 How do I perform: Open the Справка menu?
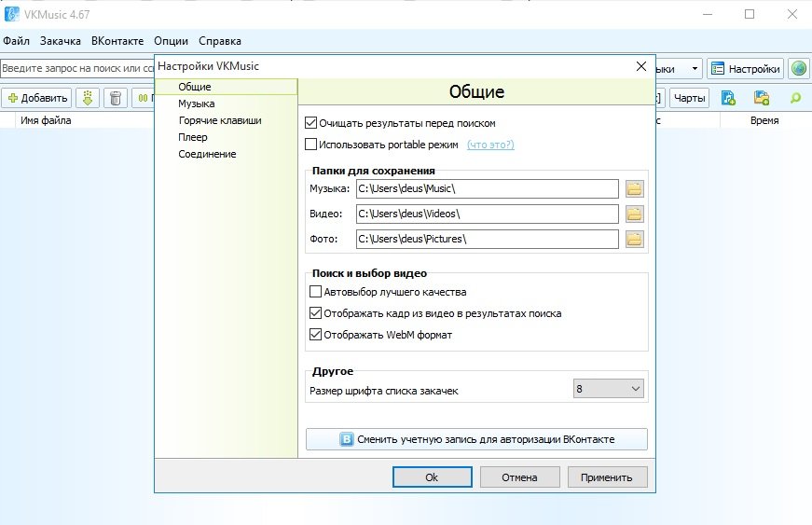coord(220,41)
